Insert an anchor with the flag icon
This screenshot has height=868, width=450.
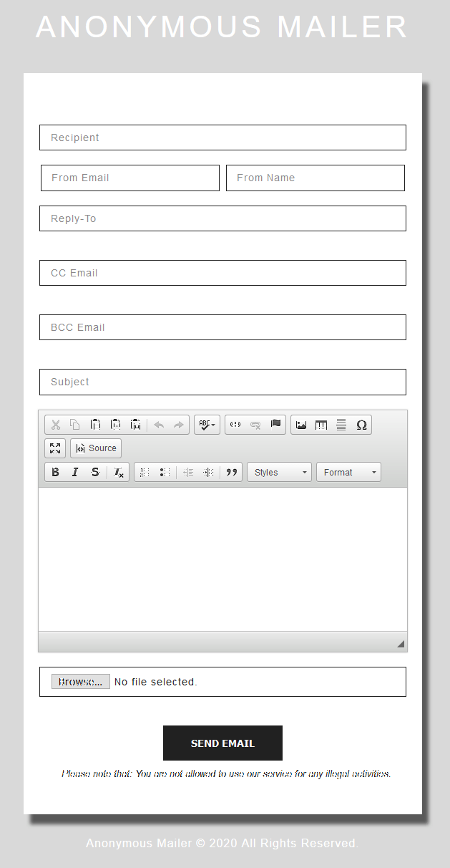(275, 425)
